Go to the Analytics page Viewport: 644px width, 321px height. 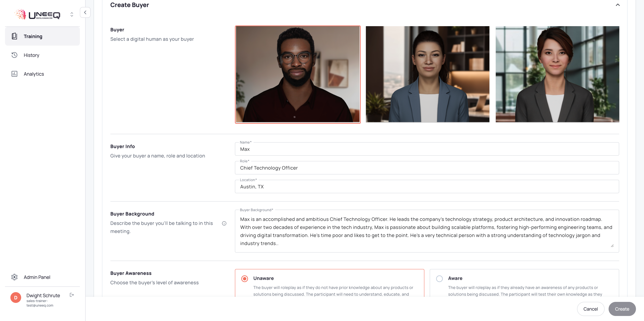34,74
